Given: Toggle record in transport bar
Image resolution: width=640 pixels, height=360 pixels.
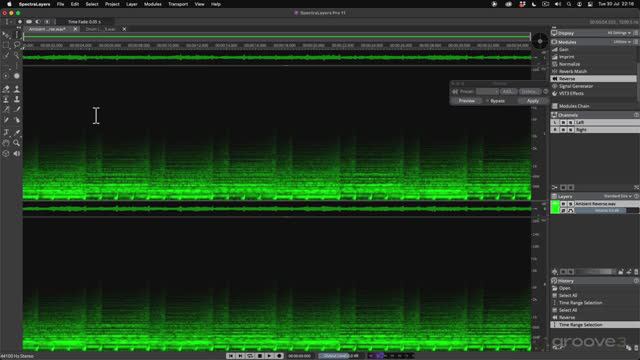Looking at the screenshot, I should [x=279, y=356].
